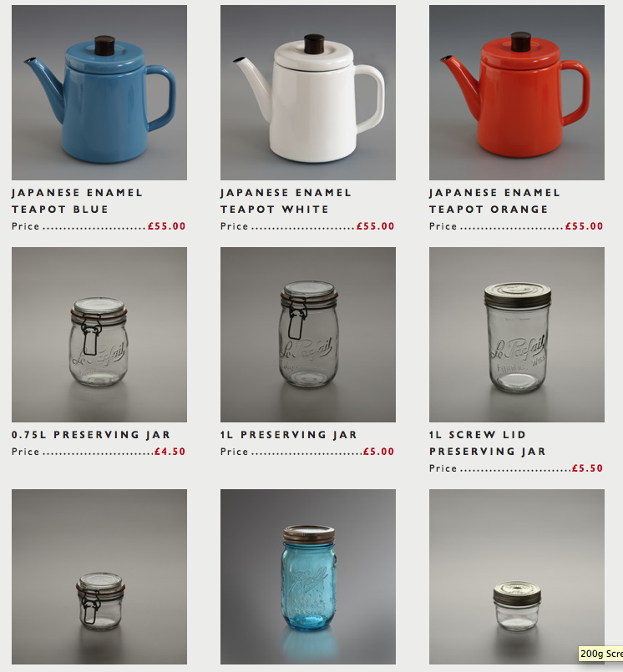Select the blue Ball mason jar thumbnail
The width and height of the screenshot is (623, 672).
(308, 577)
